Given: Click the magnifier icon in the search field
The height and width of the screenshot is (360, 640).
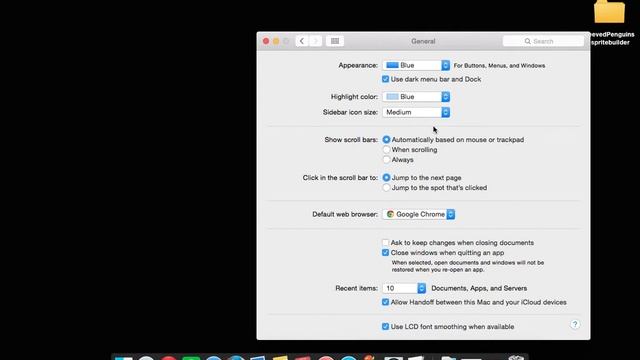Looking at the screenshot, I should click(x=527, y=41).
